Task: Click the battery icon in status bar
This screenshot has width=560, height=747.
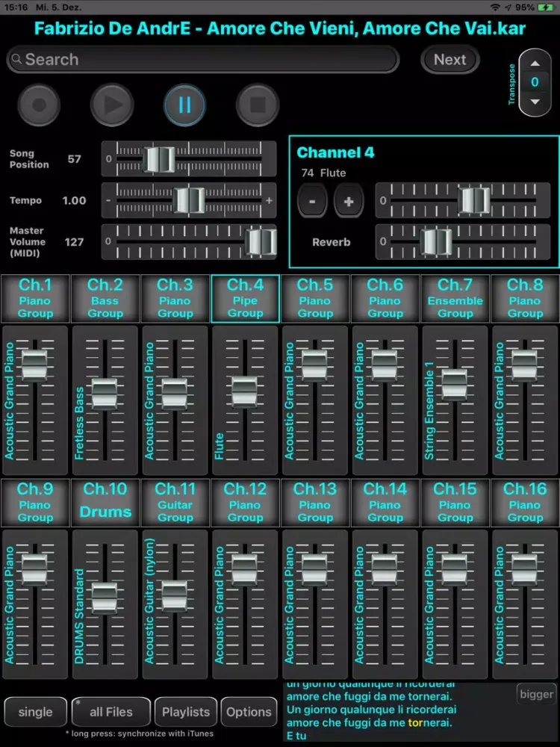Action: (x=545, y=7)
